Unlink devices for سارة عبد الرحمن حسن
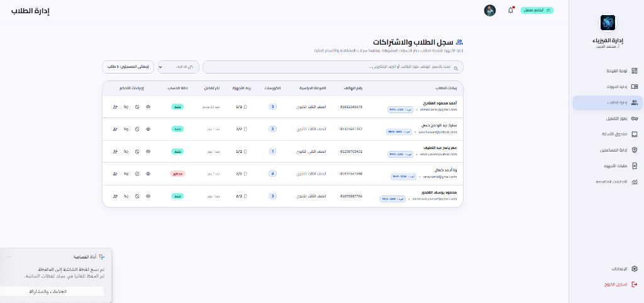 point(126,129)
